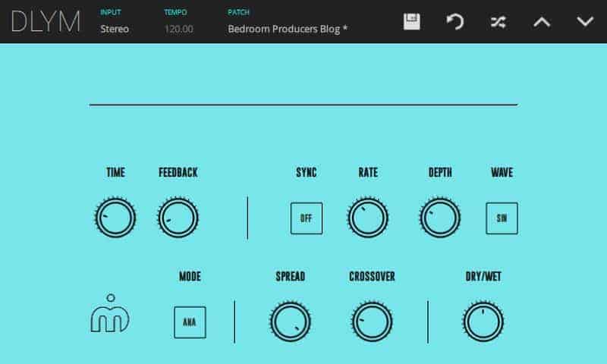The image size is (607, 364).
Task: Click the DRY/WET knob
Action: pos(483,322)
